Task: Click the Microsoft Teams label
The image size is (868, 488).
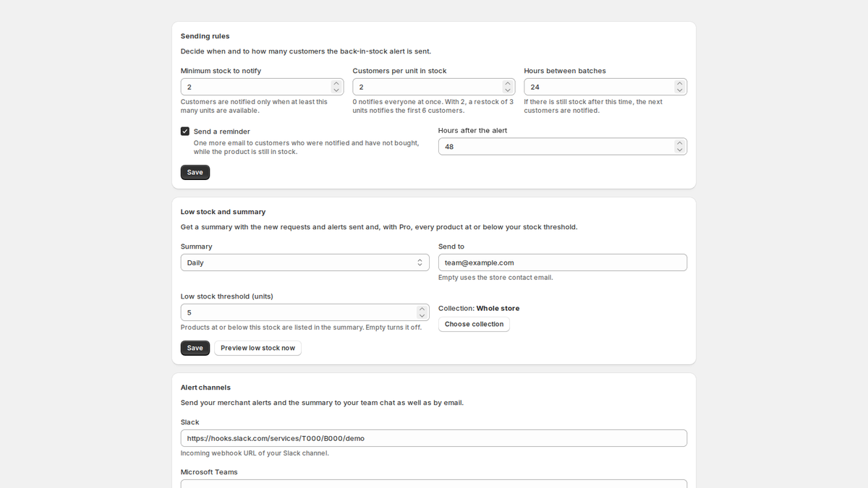Action: (209, 472)
